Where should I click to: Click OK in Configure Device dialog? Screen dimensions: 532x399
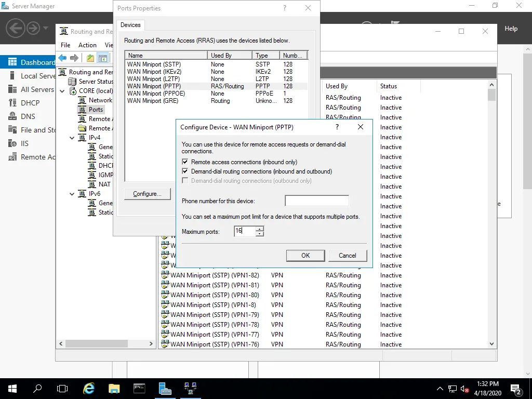click(305, 256)
